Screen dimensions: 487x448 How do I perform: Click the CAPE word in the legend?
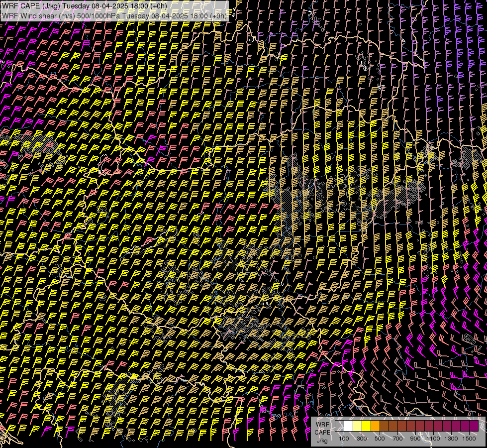pos(322,433)
